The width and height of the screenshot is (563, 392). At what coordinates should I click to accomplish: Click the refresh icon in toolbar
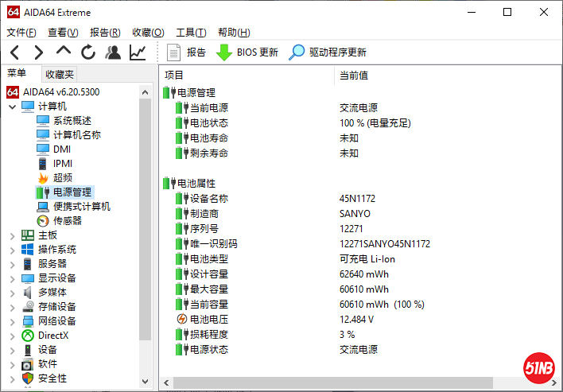tap(88, 52)
